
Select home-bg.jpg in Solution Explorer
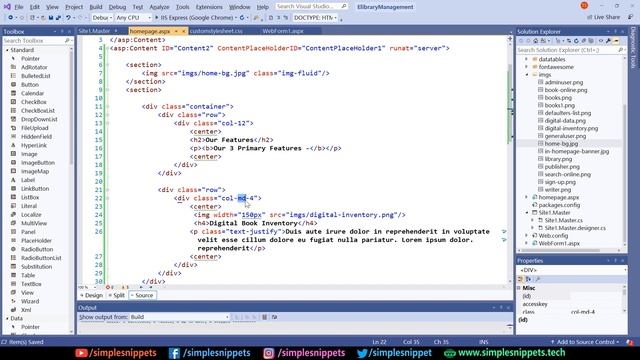tap(561, 144)
